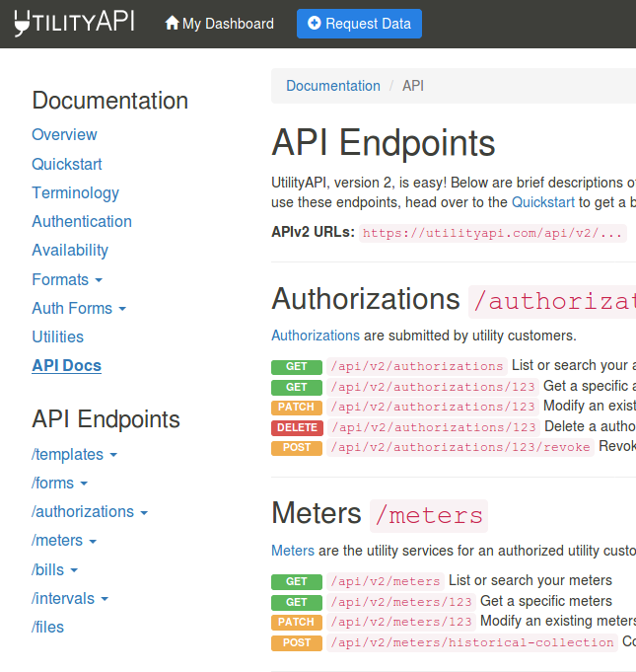Click DELETE badge for authorizations/123
The image size is (636, 672).
tap(297, 427)
